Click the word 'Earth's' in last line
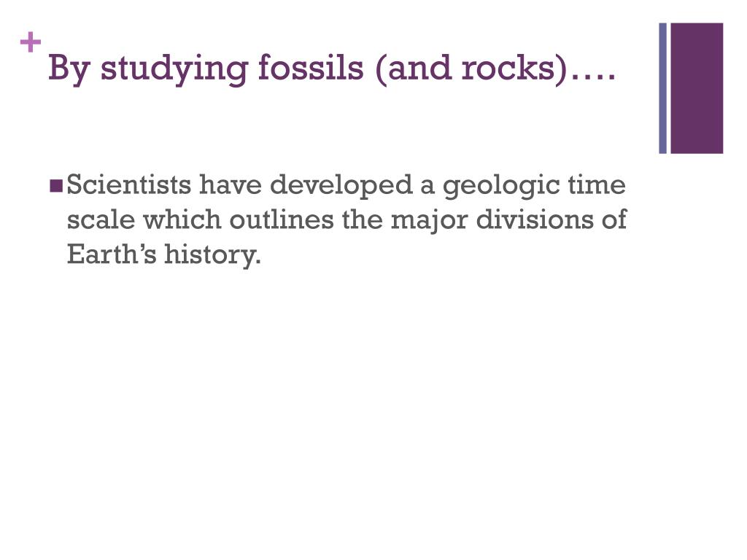747x560 pixels. click(x=112, y=254)
